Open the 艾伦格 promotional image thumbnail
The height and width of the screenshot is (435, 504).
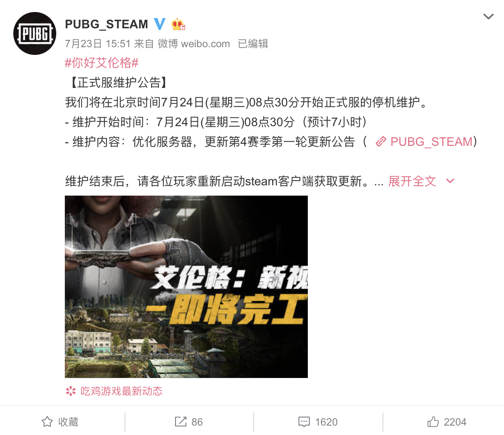click(186, 287)
